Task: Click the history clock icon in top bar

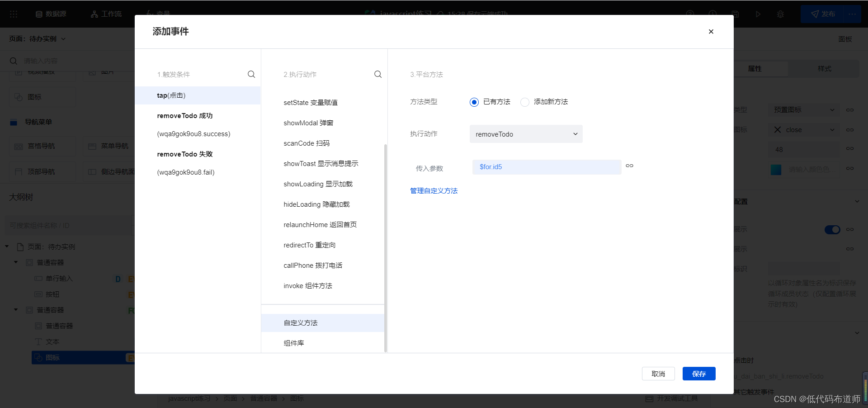Action: pyautogui.click(x=712, y=14)
